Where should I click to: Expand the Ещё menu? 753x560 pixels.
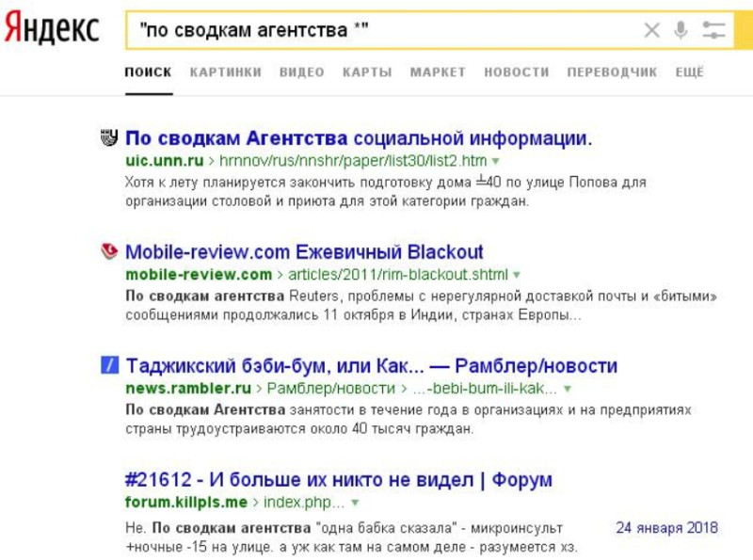(x=690, y=72)
